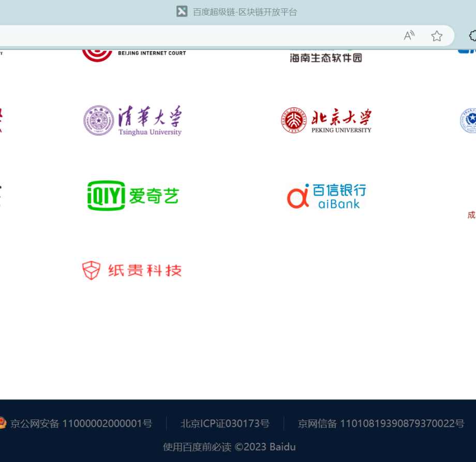476x462 pixels.
Task: Open the 使用百度前必读 link
Action: click(197, 446)
